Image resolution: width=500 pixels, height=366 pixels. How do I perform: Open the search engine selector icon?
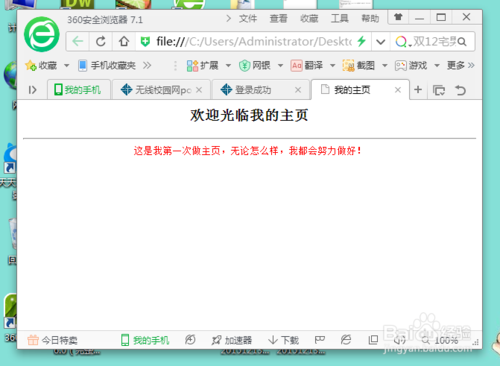click(x=403, y=42)
